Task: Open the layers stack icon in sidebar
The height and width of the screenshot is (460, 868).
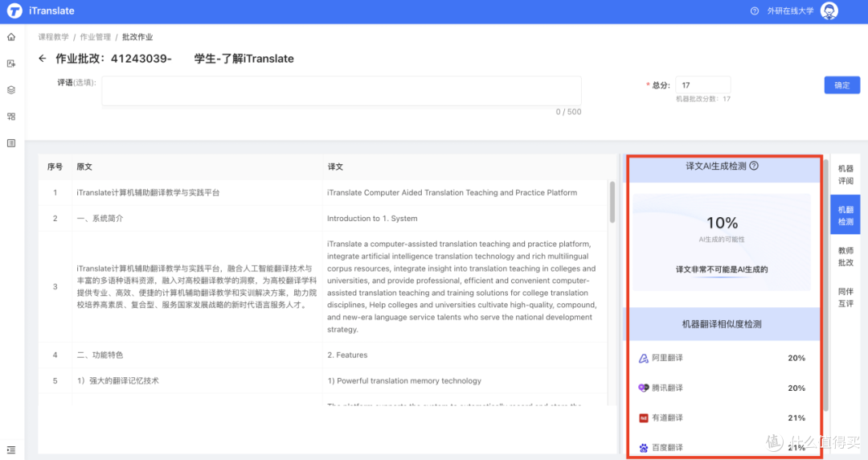Action: 11,90
